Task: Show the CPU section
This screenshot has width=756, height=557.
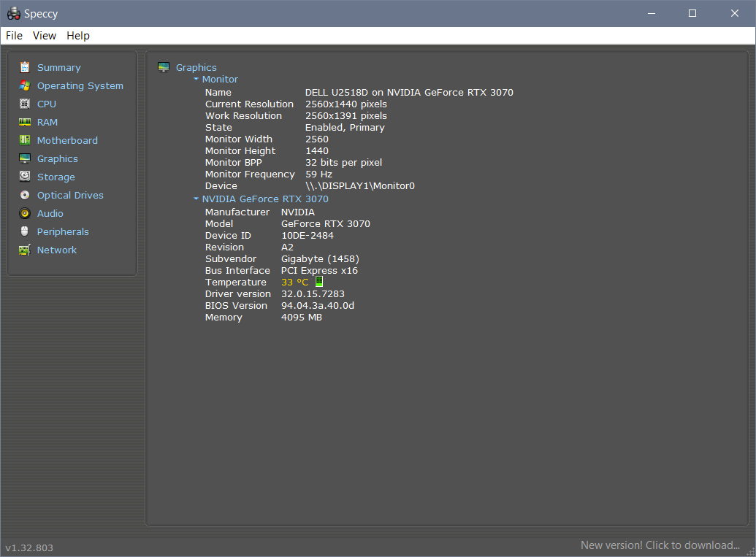Action: [47, 104]
